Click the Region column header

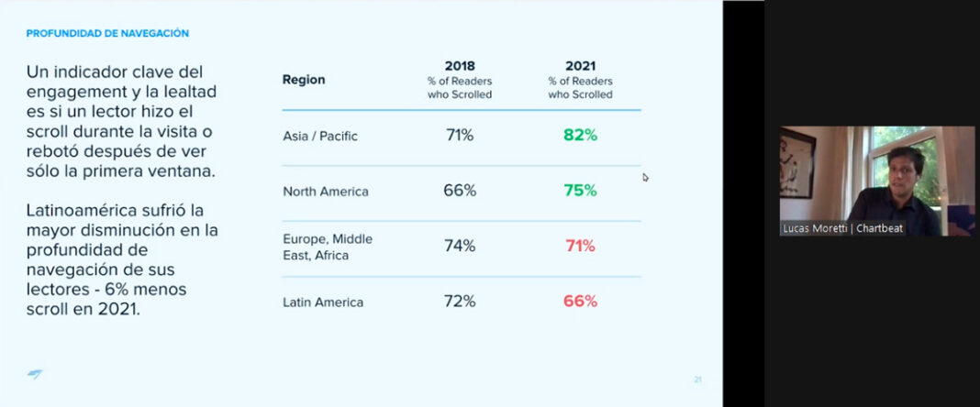coord(304,80)
